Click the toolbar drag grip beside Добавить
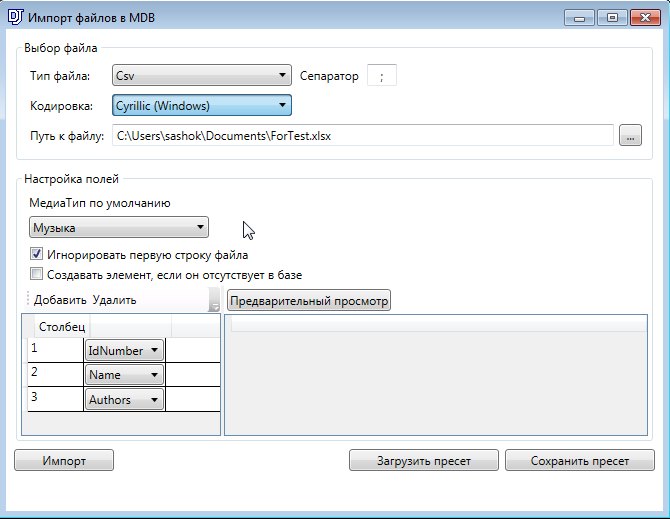This screenshot has height=519, width=670. click(28, 299)
